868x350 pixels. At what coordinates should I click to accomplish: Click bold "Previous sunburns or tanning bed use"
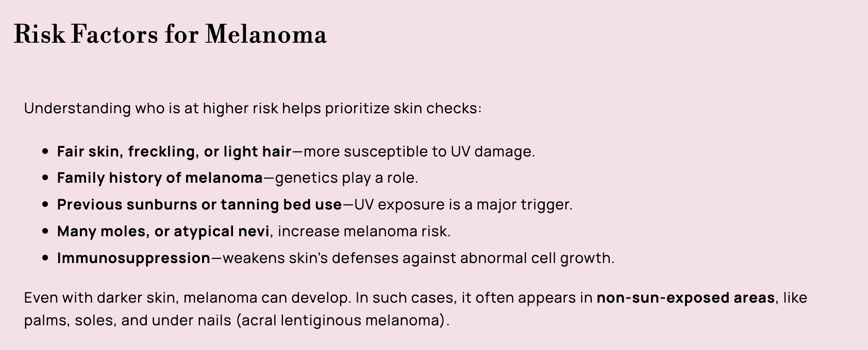[199, 205]
